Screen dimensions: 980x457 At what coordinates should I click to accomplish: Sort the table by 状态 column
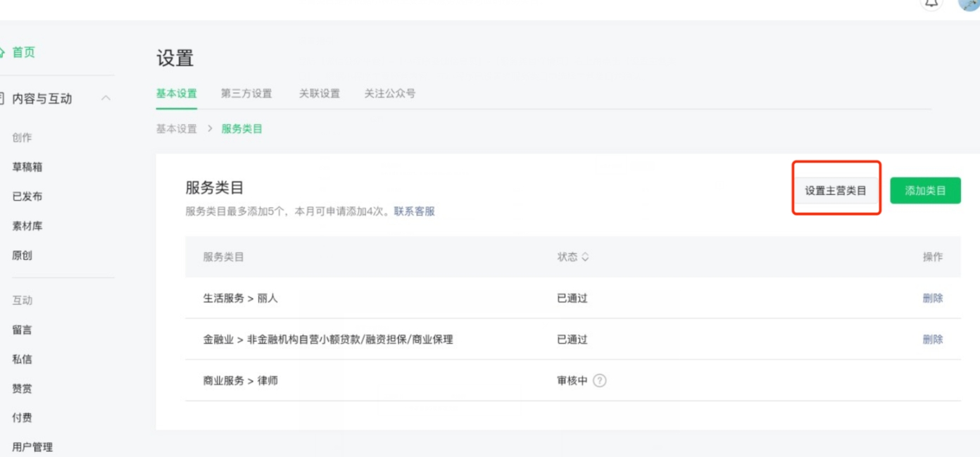[574, 256]
